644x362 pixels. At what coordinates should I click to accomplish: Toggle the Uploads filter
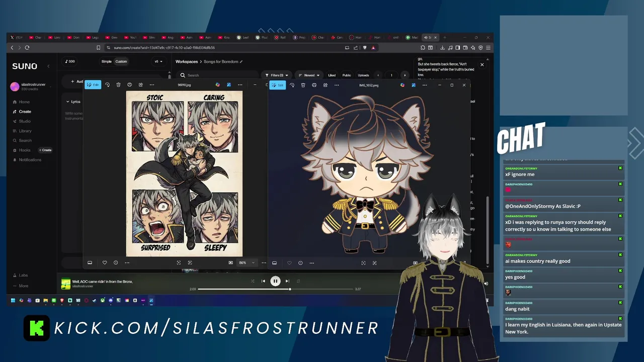(x=363, y=75)
